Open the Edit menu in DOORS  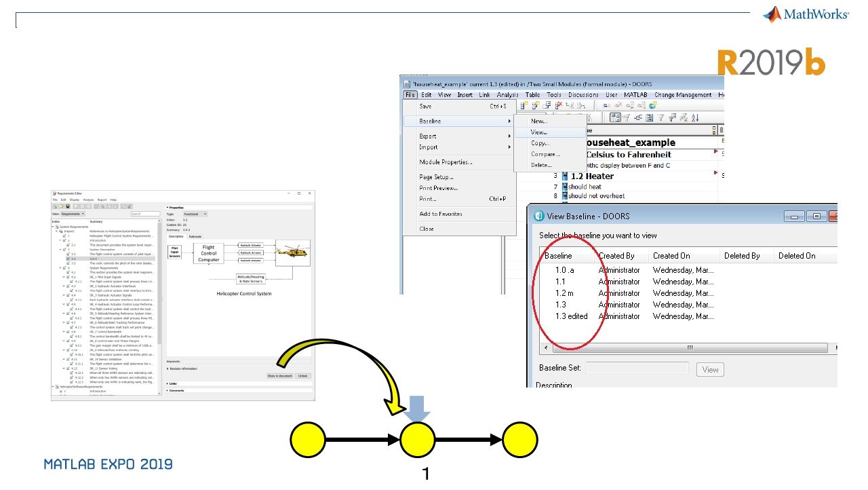pyautogui.click(x=427, y=95)
